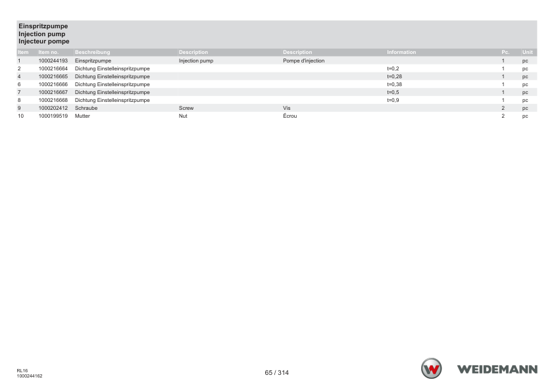Click the Écrou description cell

(290, 116)
